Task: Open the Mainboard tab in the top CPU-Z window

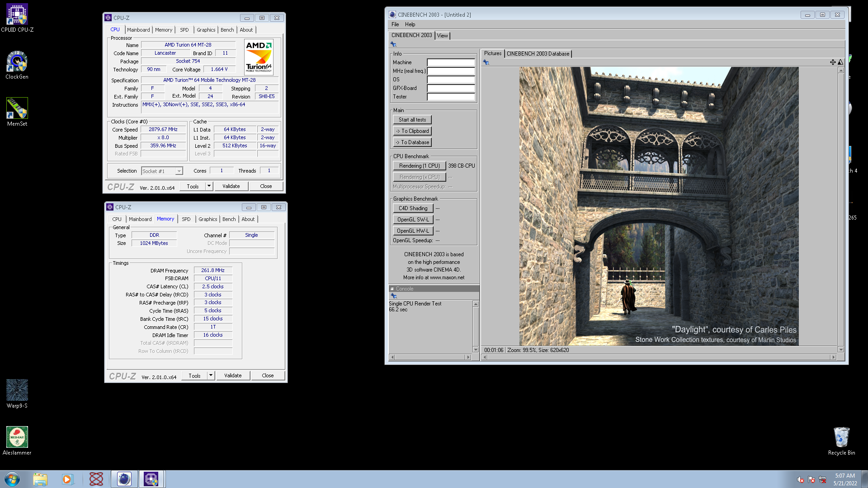Action: tap(138, 30)
